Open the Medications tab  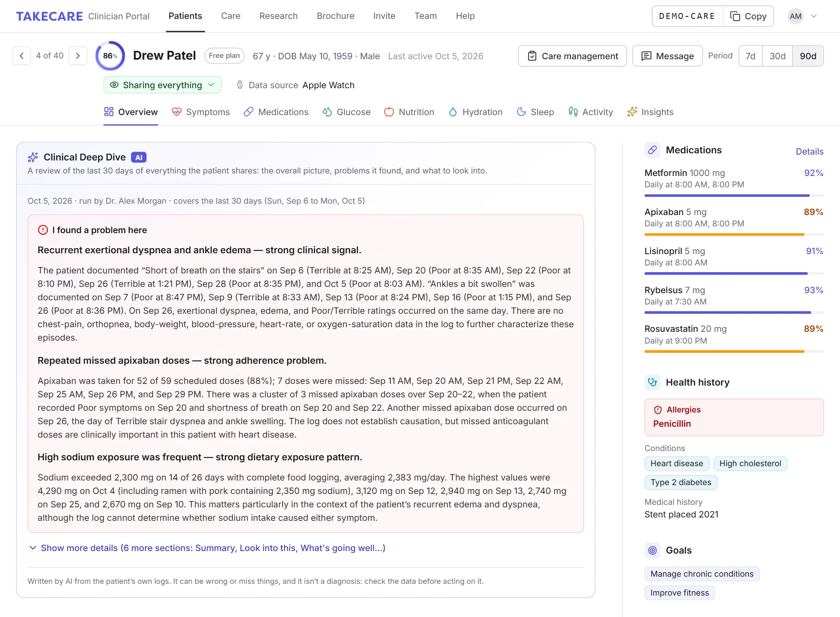(x=276, y=112)
